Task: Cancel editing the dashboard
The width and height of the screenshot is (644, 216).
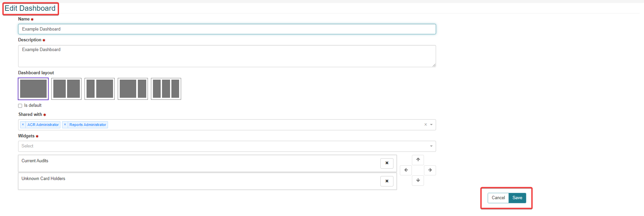Action: point(498,198)
